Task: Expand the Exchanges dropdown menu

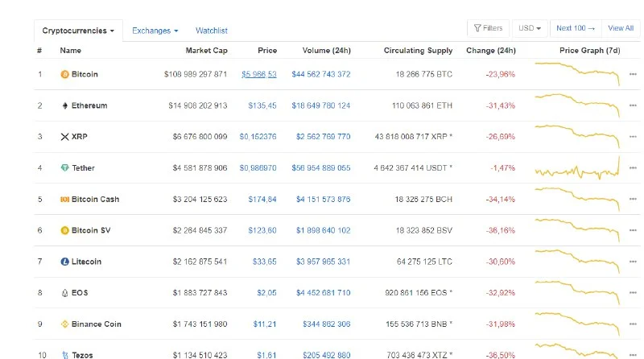Action: point(155,31)
